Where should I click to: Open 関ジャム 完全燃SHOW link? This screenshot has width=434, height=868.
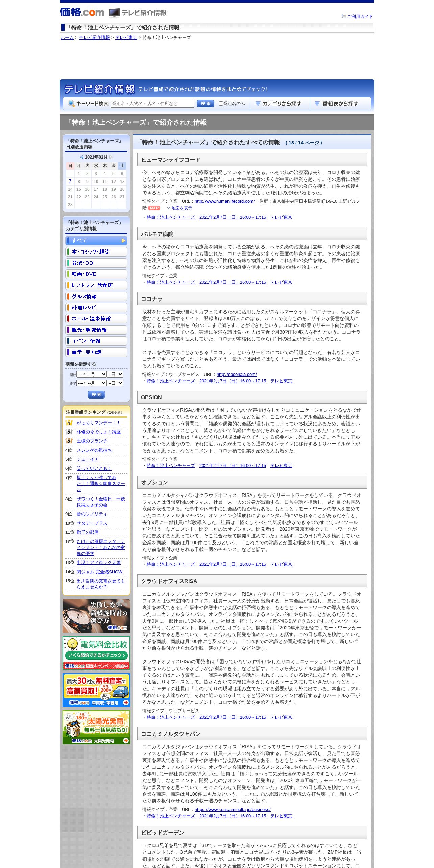pyautogui.click(x=99, y=572)
